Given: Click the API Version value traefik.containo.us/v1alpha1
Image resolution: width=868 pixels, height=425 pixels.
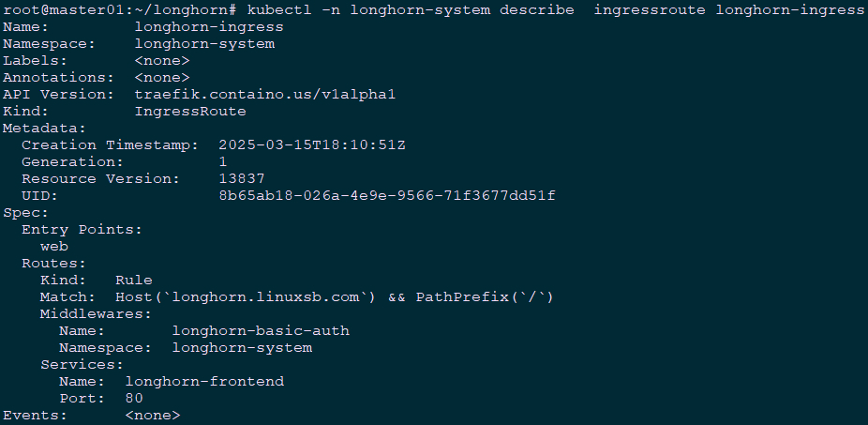Looking at the screenshot, I should [265, 95].
